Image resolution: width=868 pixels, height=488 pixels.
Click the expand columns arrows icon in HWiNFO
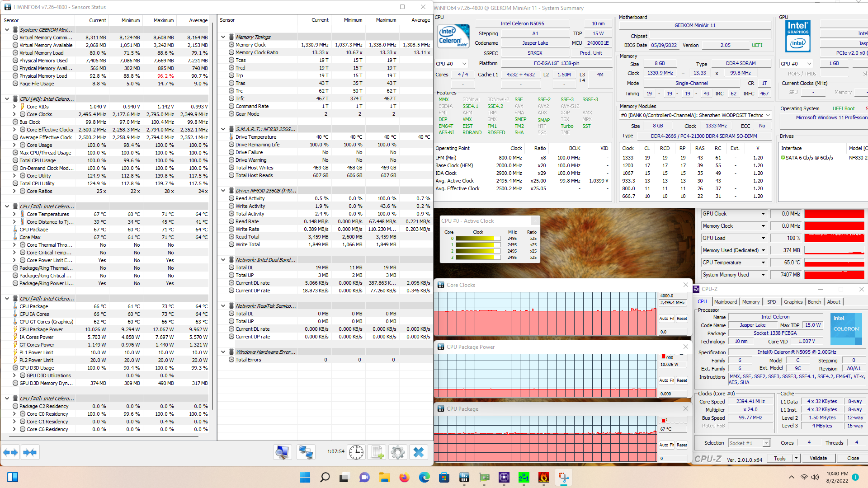[10, 452]
